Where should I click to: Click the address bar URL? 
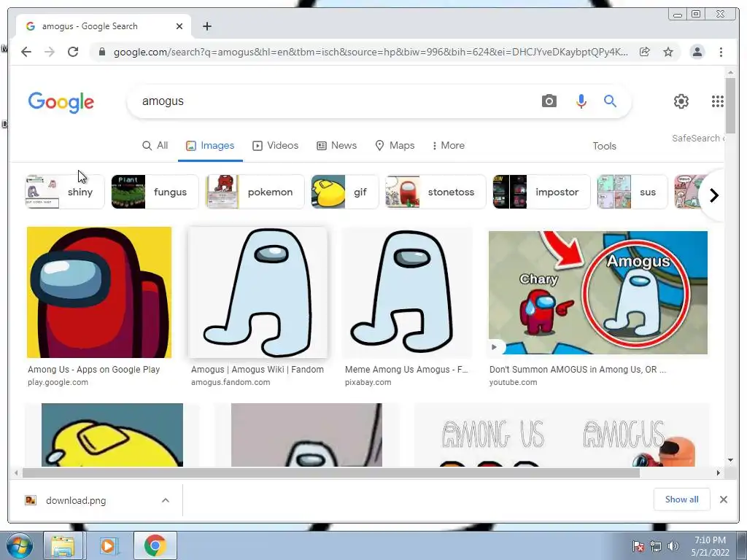[371, 52]
